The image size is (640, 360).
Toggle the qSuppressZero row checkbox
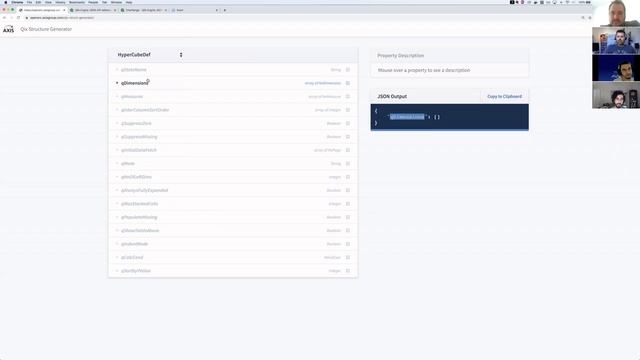348,123
